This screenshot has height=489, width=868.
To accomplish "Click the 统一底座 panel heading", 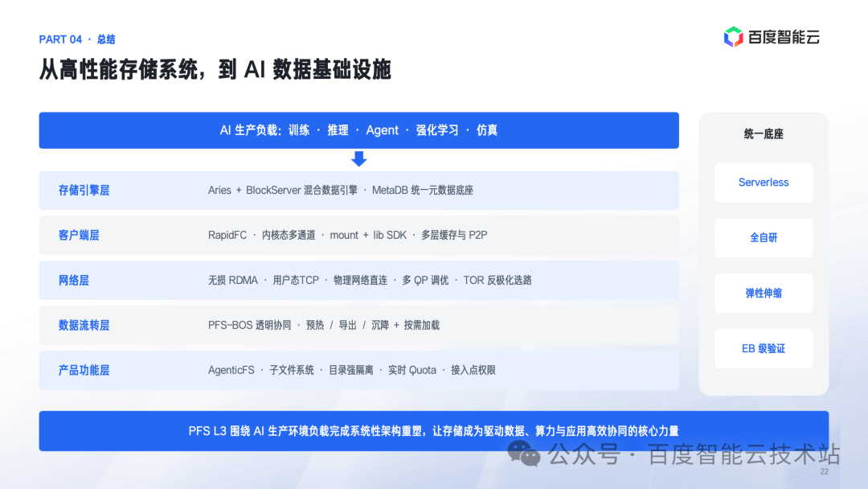I will (x=764, y=134).
